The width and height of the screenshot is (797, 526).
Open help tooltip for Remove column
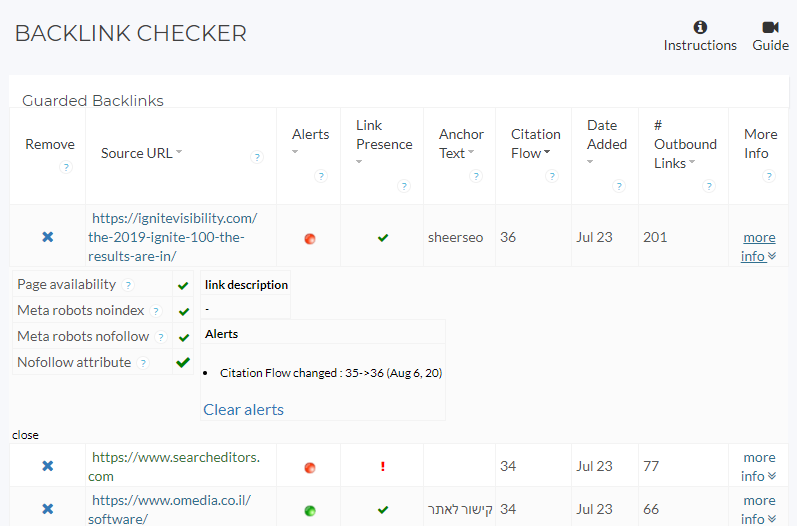pyautogui.click(x=66, y=167)
